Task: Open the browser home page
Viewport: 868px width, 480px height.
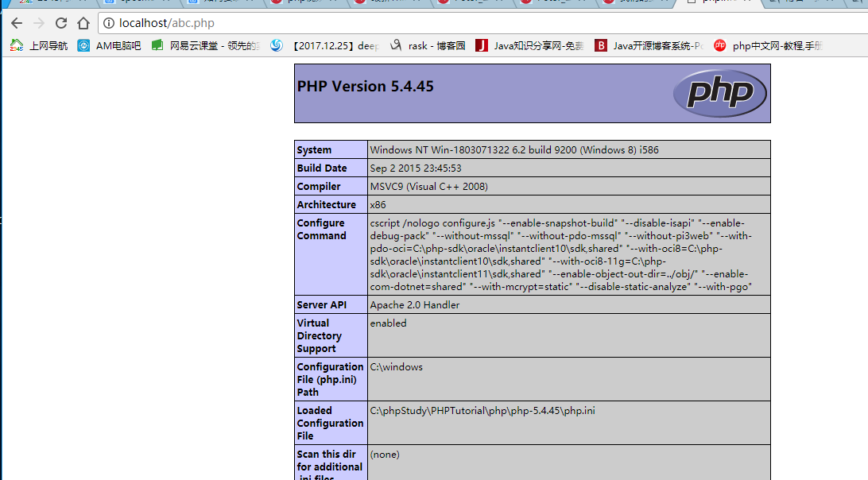Action: point(83,23)
